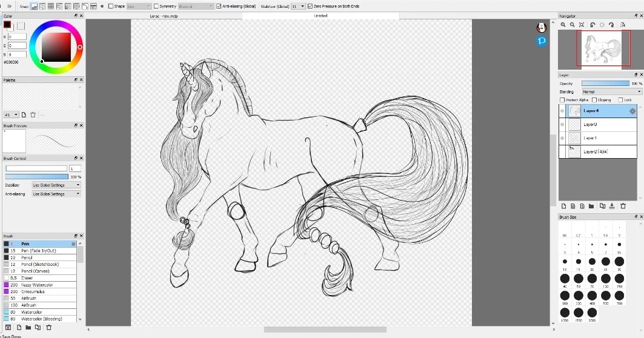Select the radial snap guide
The width and height of the screenshot is (644, 338).
(x=68, y=7)
